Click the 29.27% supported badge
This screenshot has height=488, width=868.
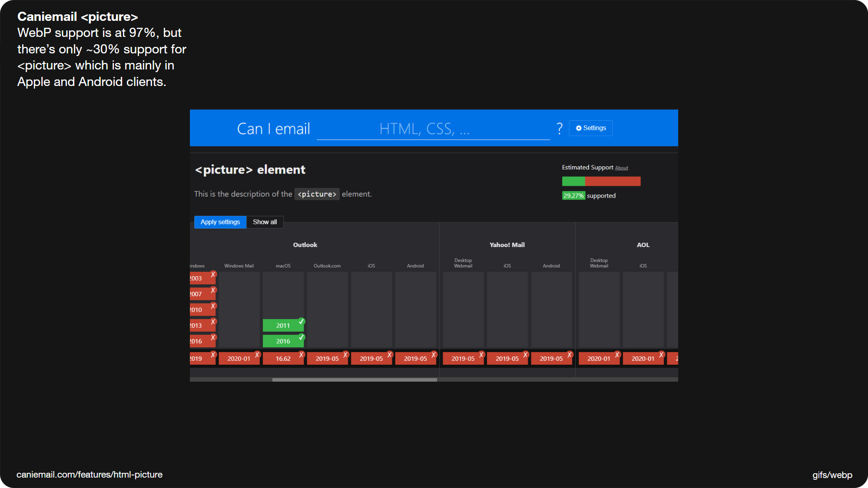573,196
